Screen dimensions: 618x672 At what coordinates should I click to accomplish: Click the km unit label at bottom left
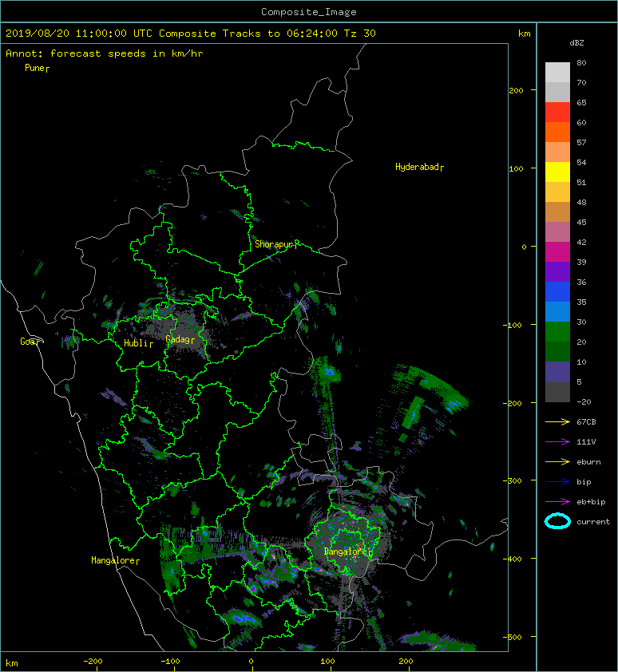click(x=12, y=663)
